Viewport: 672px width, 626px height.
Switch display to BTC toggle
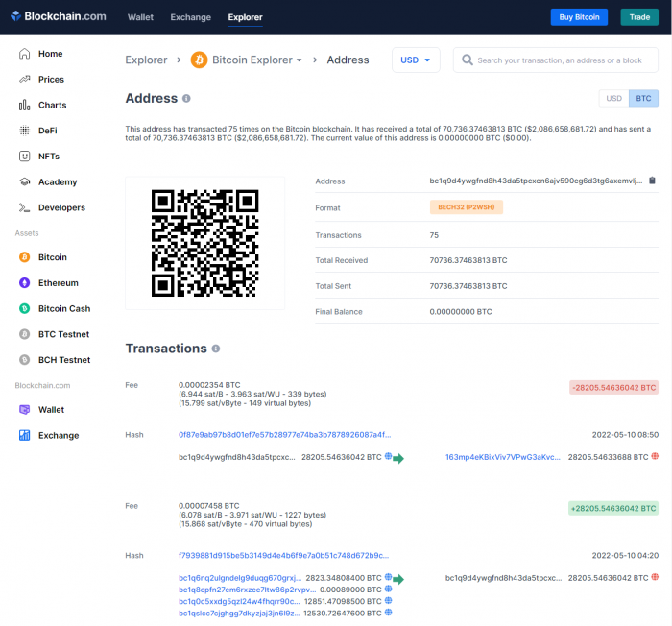click(x=643, y=98)
